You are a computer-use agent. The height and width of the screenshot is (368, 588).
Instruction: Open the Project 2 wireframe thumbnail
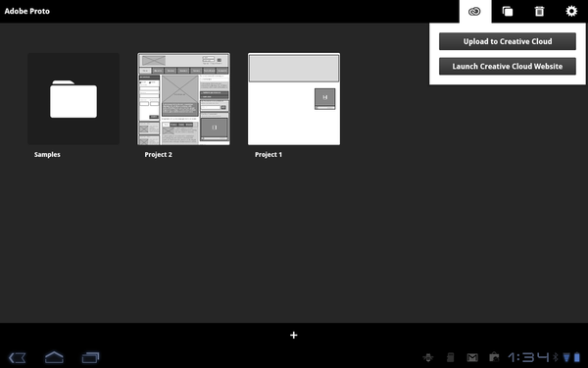pyautogui.click(x=184, y=99)
